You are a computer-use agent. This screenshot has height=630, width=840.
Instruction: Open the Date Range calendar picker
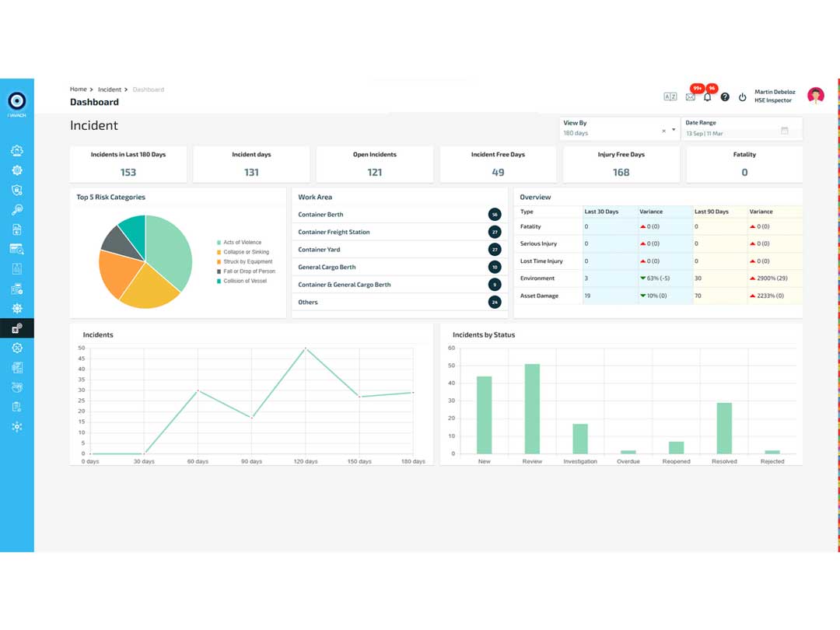point(785,130)
